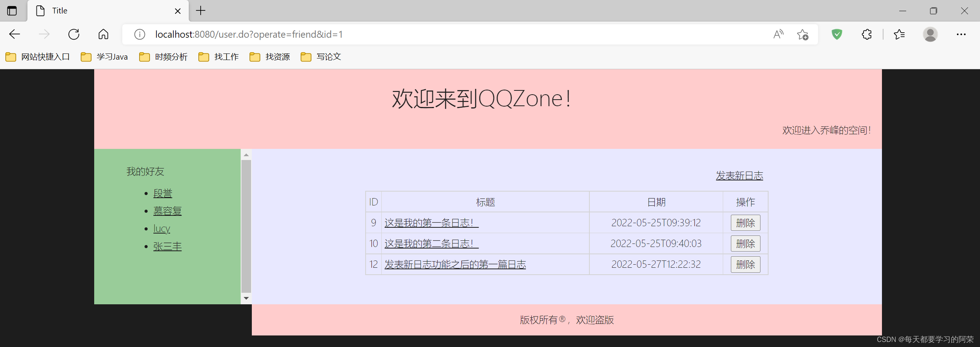The height and width of the screenshot is (347, 980).
Task: Go to the browser home page
Action: [103, 34]
